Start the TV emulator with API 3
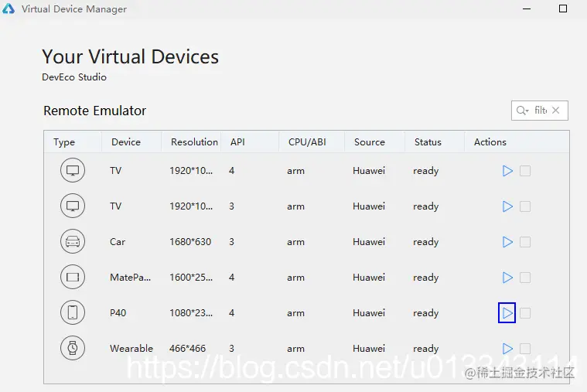Screen dimensions: 587x392 point(507,206)
